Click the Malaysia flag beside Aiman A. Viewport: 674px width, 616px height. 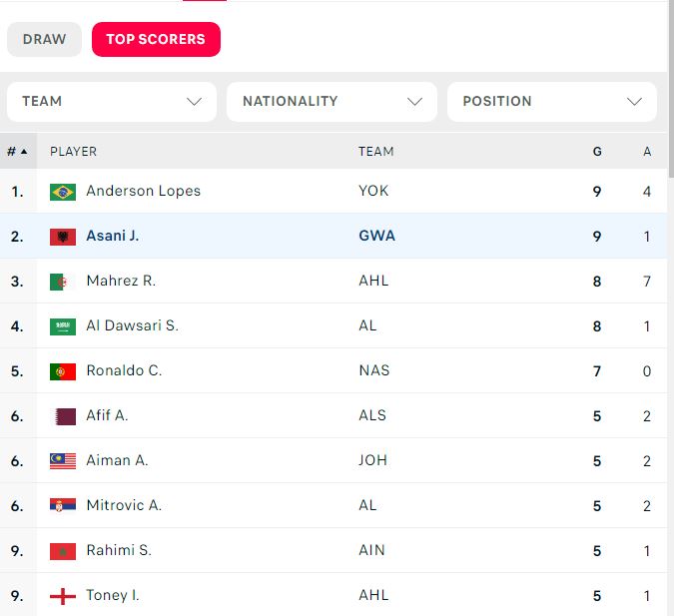63,461
